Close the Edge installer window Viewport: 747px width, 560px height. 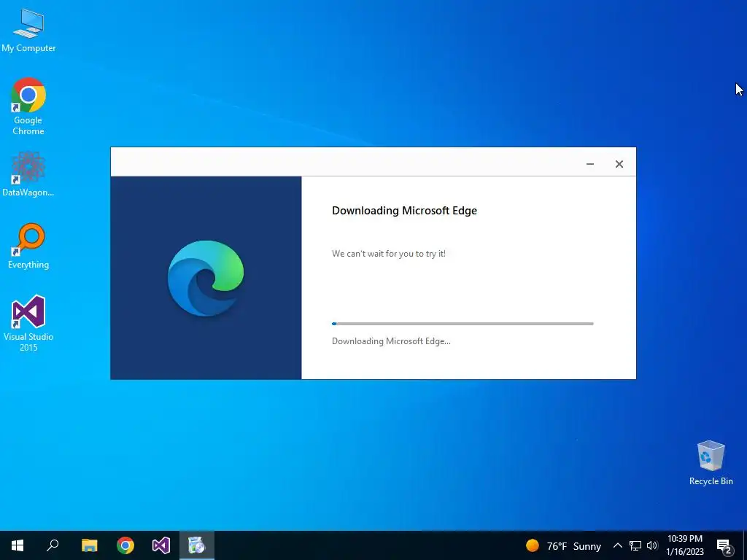click(x=619, y=164)
